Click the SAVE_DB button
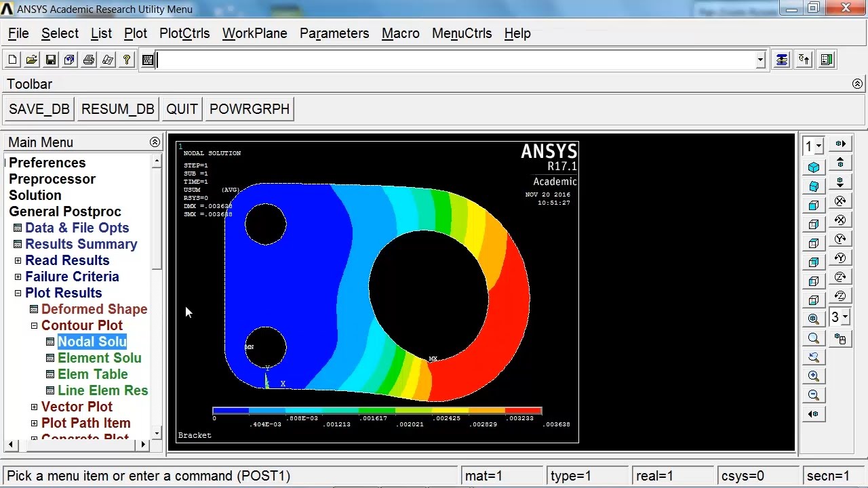This screenshot has width=868, height=488. coord(39,109)
